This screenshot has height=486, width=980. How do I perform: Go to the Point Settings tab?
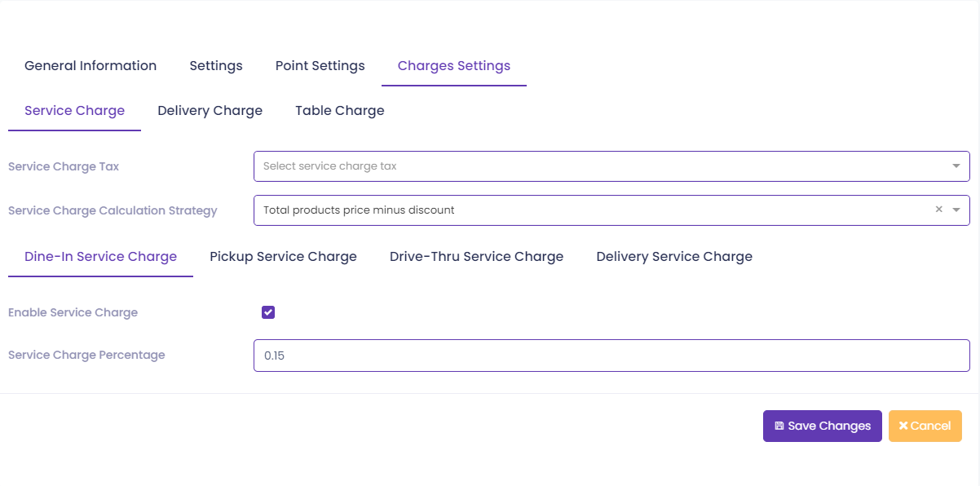320,66
